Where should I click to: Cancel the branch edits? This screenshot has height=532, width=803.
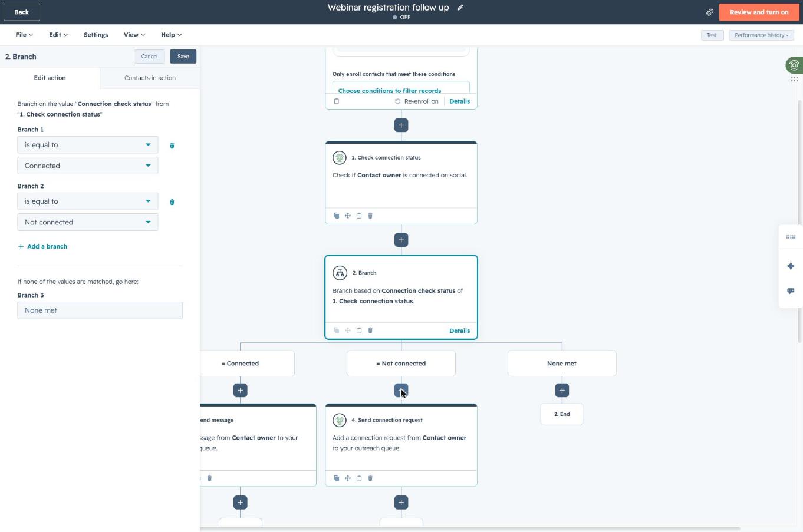[149, 57]
